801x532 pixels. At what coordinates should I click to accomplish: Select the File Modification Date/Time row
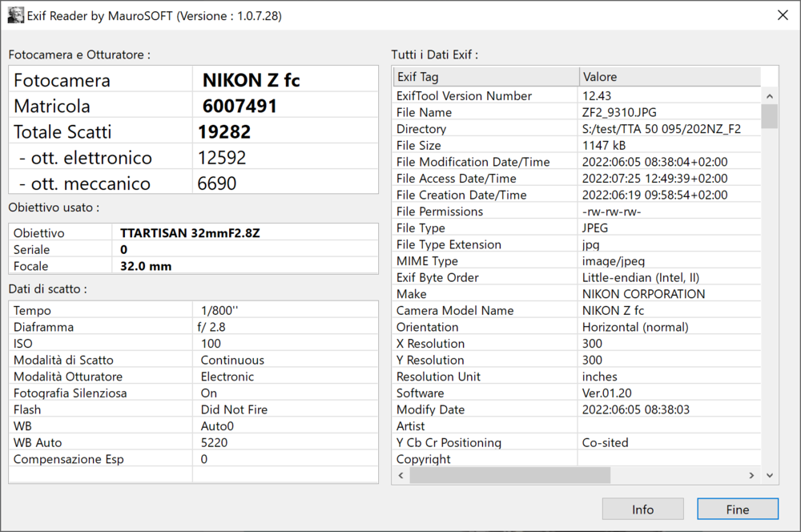pos(576,162)
